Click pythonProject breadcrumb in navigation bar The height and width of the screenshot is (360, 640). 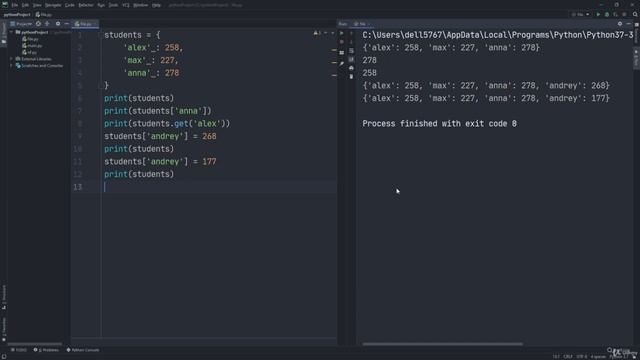click(x=17, y=14)
